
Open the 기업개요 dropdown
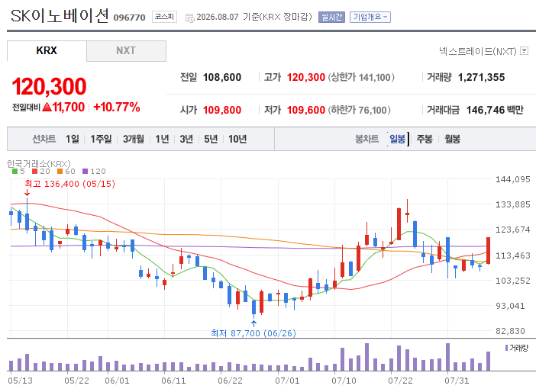pyautogui.click(x=370, y=17)
